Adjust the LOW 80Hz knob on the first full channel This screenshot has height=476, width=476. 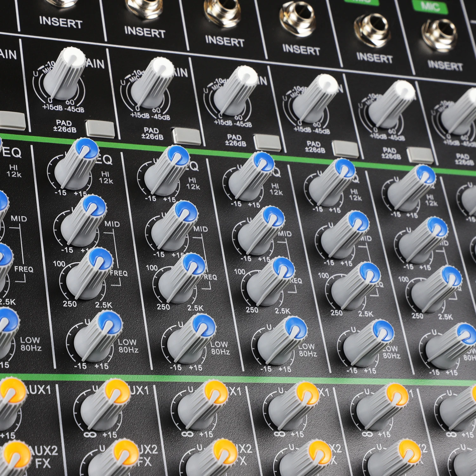(x=98, y=337)
